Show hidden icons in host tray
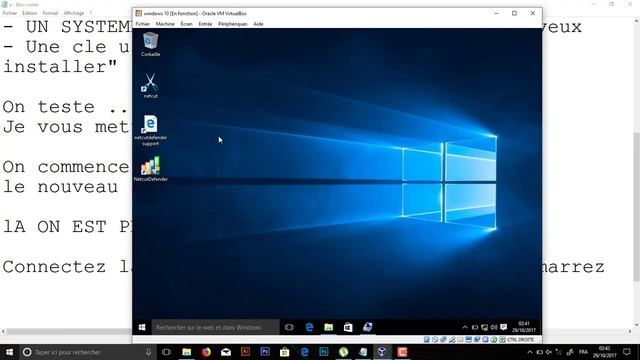 [530, 352]
